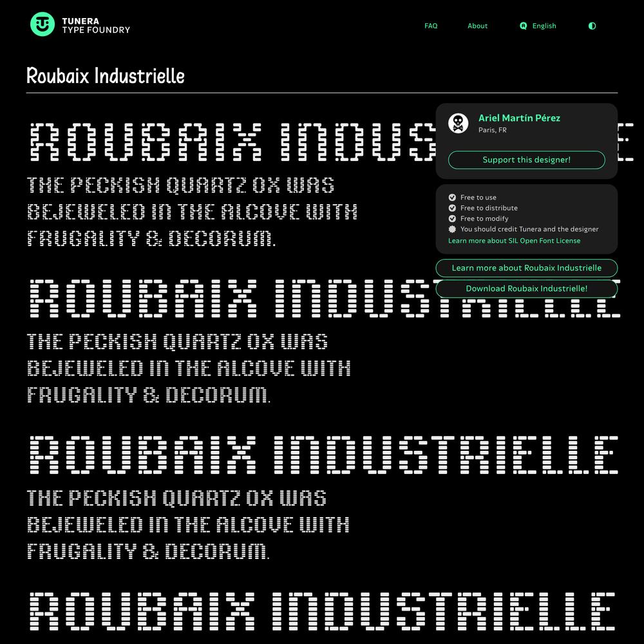Open the FAQ page
644x644 pixels.
pos(431,26)
